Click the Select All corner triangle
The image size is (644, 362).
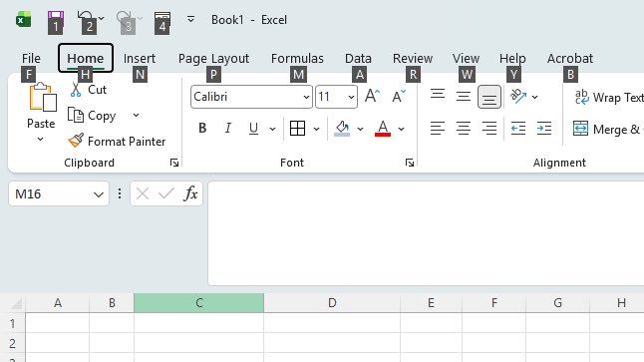click(x=16, y=303)
